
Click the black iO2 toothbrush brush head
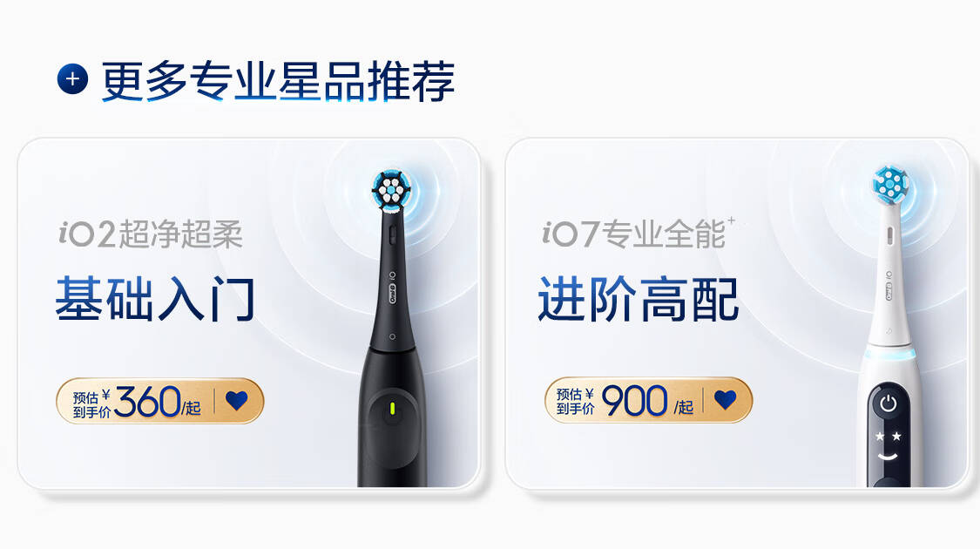[x=391, y=189]
